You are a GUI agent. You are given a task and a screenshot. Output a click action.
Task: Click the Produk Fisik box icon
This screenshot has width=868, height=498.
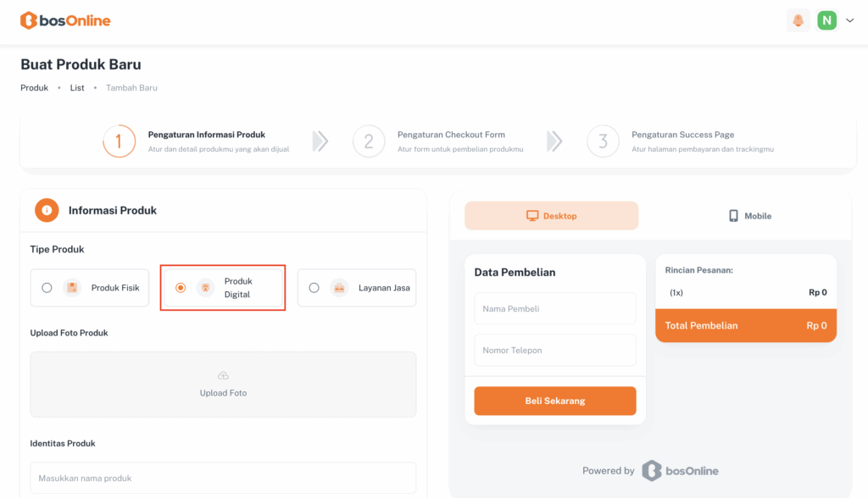tap(72, 288)
